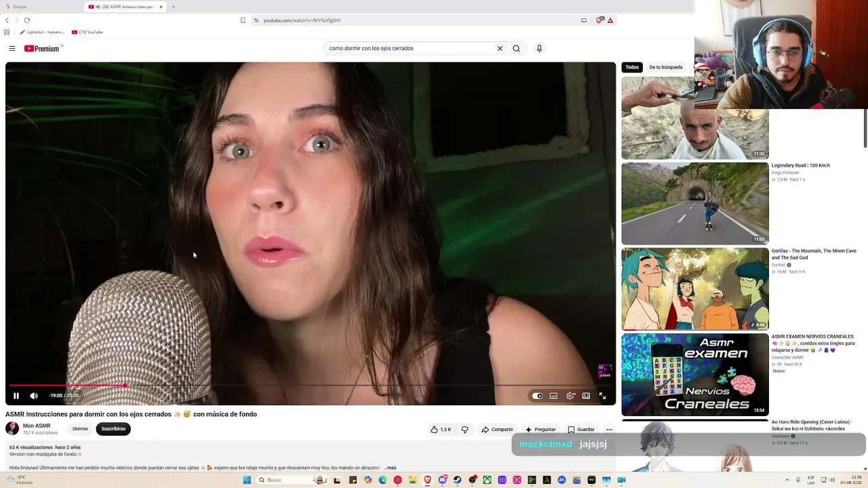Switch to theater mode view
The image size is (868, 488).
point(586,396)
